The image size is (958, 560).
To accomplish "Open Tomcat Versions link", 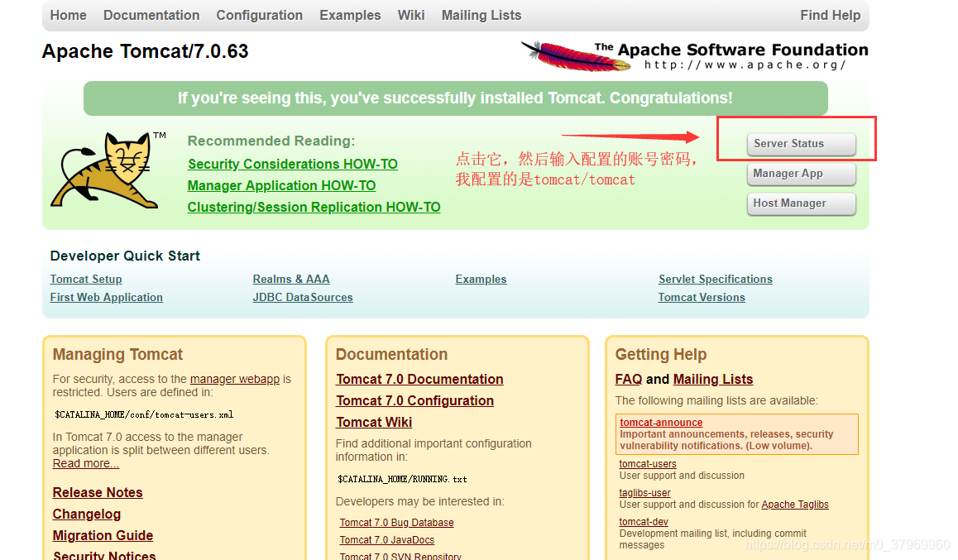I will pyautogui.click(x=702, y=298).
